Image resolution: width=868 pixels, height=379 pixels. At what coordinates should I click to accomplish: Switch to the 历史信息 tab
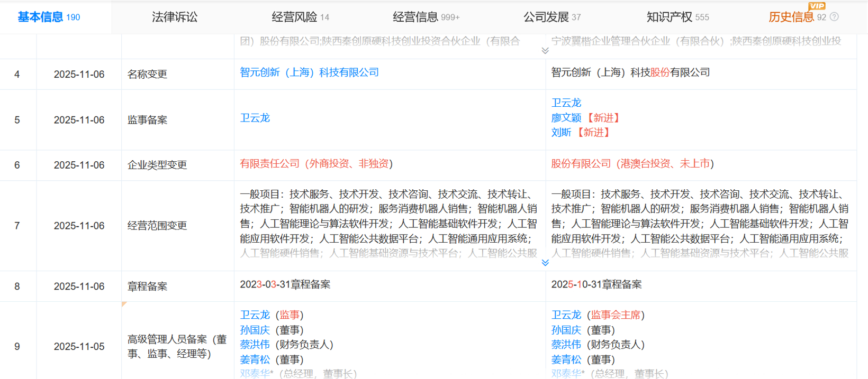[791, 17]
